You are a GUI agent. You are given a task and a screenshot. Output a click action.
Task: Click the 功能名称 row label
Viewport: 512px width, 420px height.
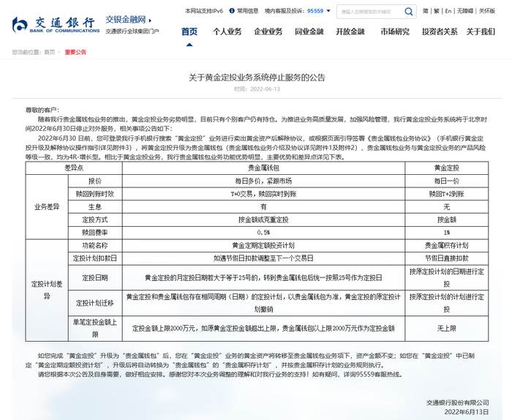(95, 246)
